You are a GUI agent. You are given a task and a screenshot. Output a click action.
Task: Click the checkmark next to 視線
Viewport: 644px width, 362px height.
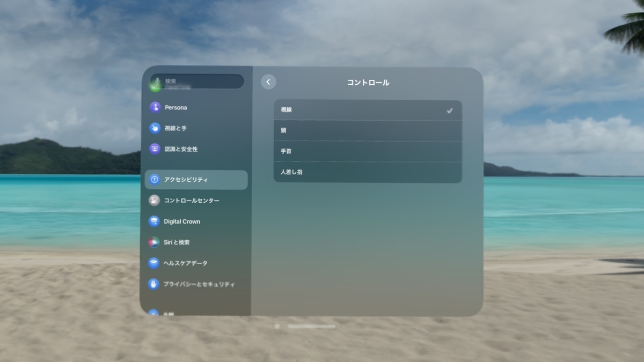[450, 110]
